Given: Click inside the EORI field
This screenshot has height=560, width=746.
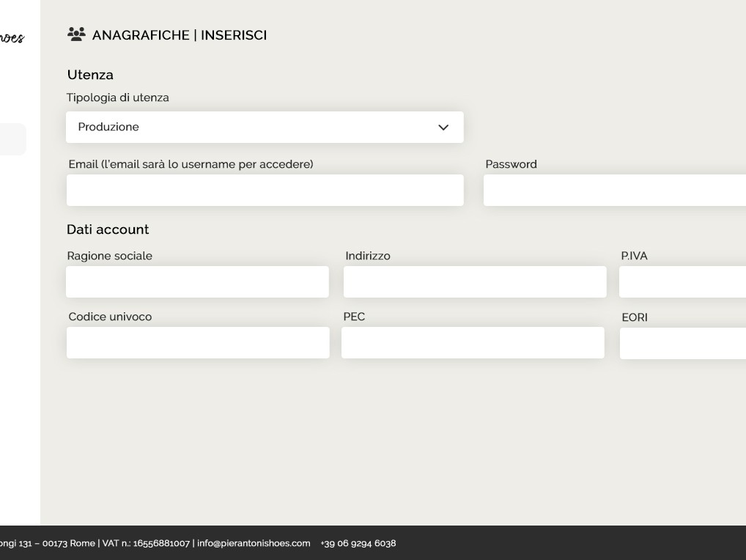Looking at the screenshot, I should click(682, 344).
